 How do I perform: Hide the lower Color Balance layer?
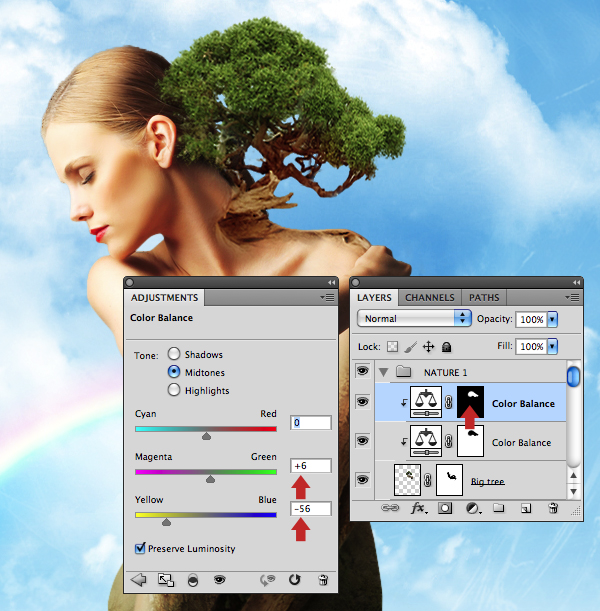click(362, 441)
